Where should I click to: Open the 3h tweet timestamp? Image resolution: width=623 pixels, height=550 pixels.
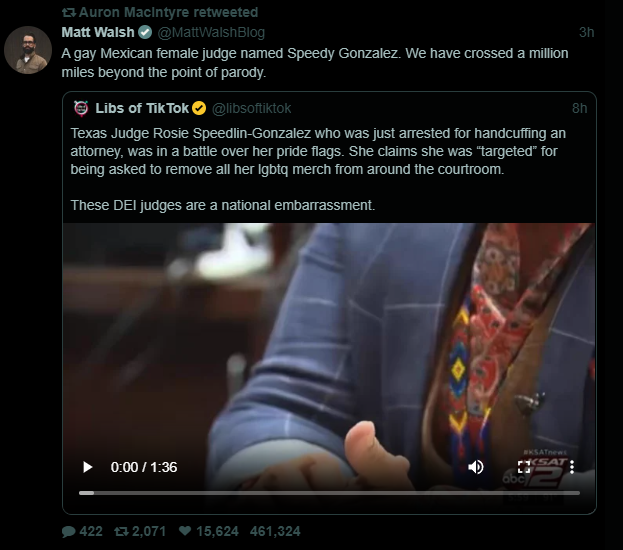point(586,32)
